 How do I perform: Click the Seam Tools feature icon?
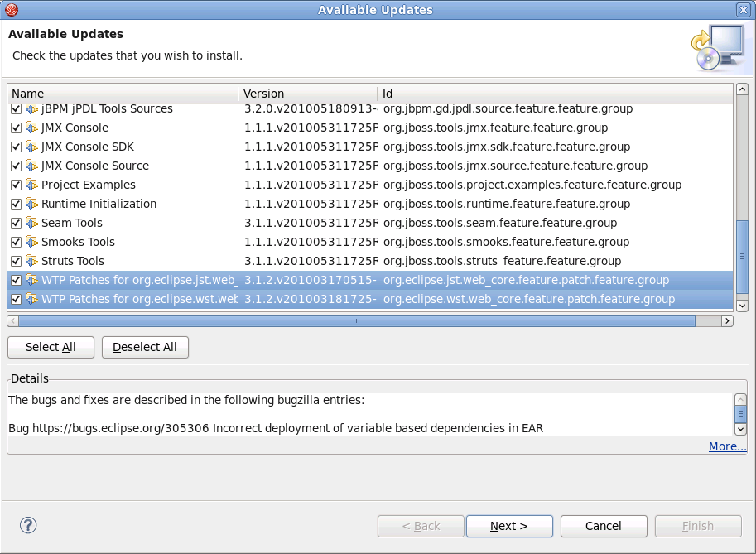pyautogui.click(x=31, y=223)
